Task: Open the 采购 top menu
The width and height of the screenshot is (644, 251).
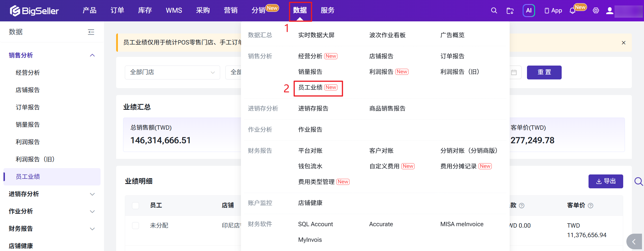Action: pos(203,11)
